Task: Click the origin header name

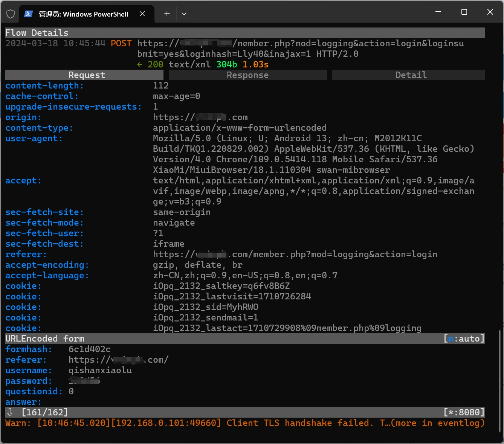Action: [x=23, y=117]
